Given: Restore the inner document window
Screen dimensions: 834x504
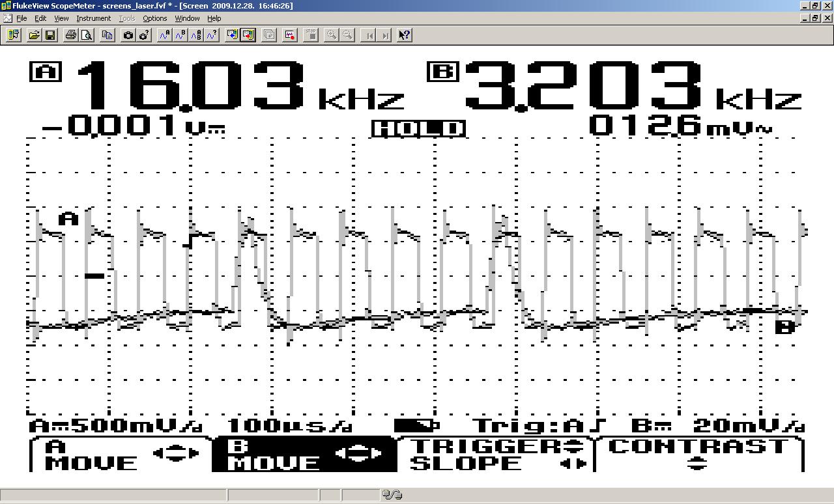Looking at the screenshot, I should [814, 18].
